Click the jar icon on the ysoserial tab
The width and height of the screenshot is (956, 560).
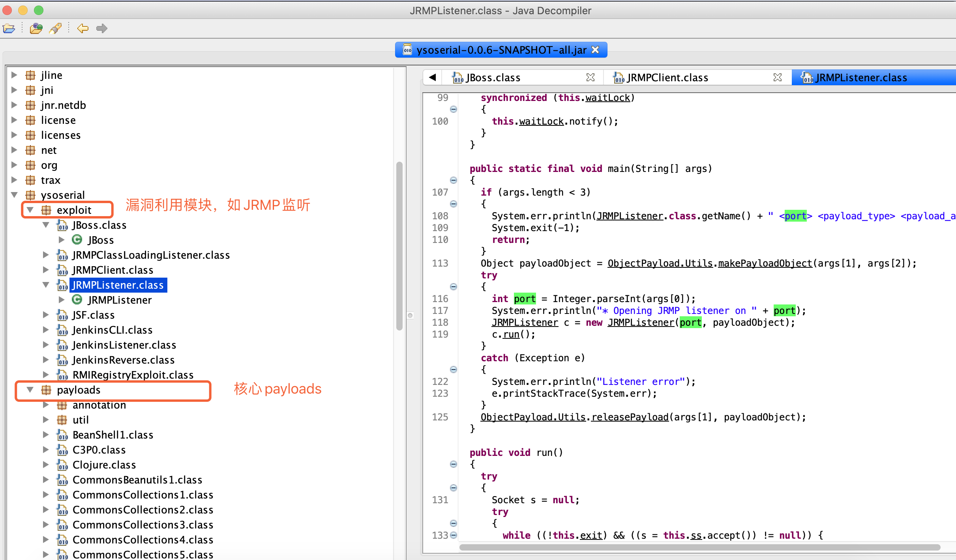407,49
